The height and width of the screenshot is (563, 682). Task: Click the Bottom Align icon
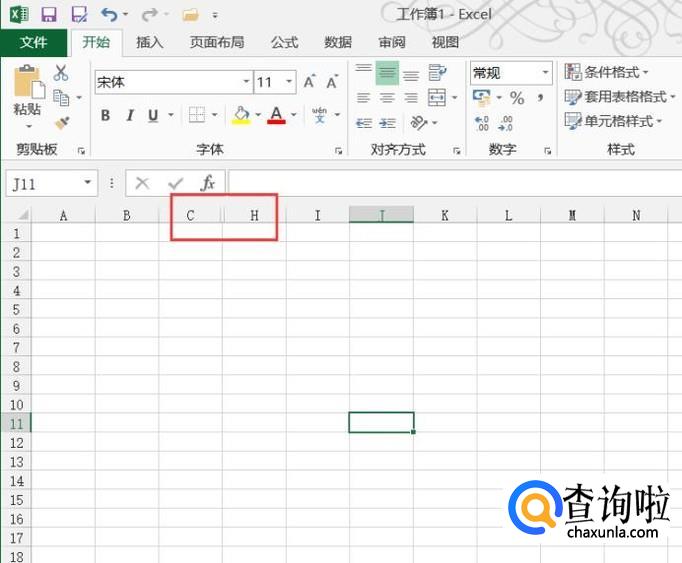(411, 75)
